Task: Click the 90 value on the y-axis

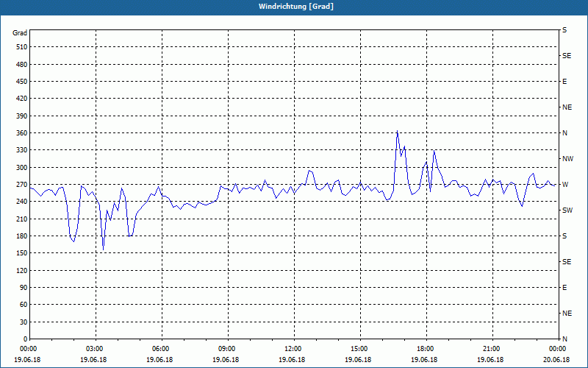Action: (x=24, y=288)
